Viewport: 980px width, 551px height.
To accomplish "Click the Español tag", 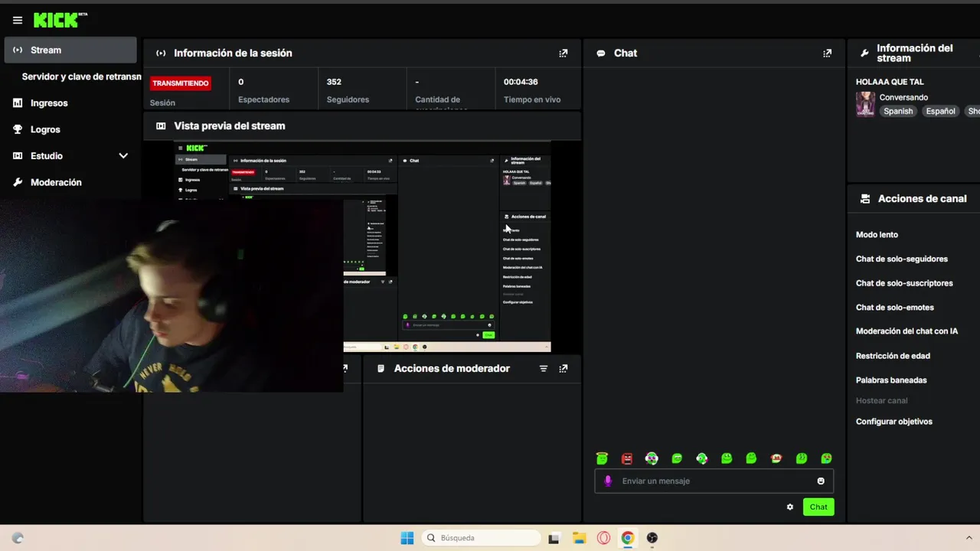I will pos(940,111).
